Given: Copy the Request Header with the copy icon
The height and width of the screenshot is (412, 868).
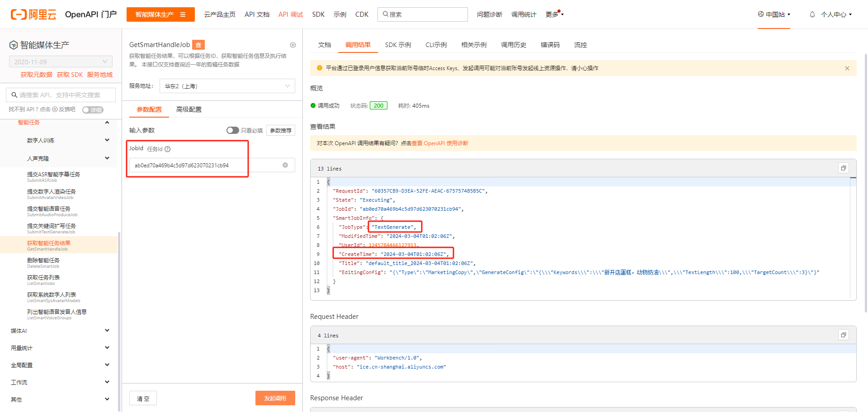Looking at the screenshot, I should coord(844,335).
